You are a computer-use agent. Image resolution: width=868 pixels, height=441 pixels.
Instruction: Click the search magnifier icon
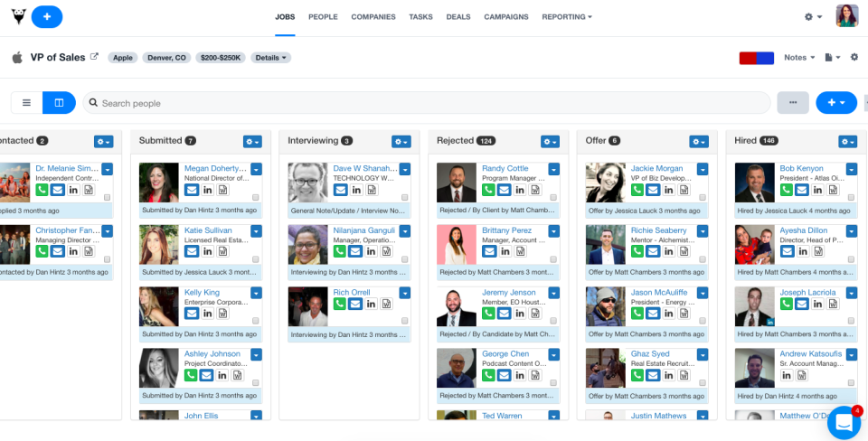(x=93, y=103)
